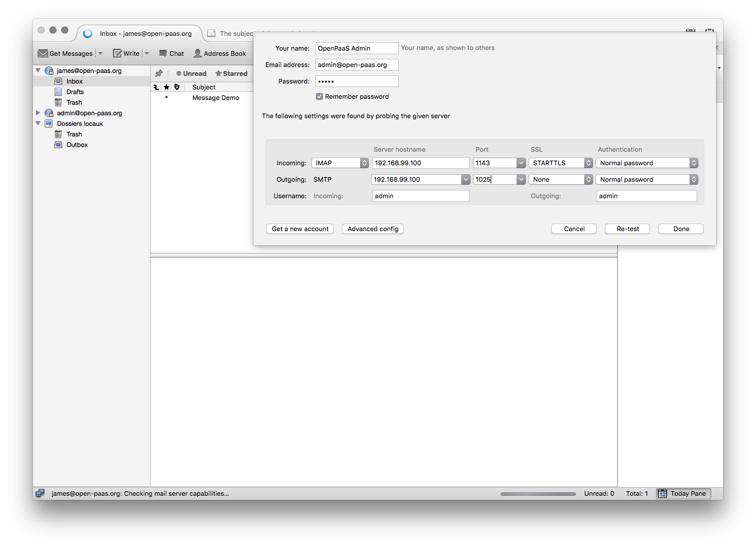Viewport: 756px width, 547px height.
Task: Open the Outgoing SSL None dropdown
Action: 561,179
